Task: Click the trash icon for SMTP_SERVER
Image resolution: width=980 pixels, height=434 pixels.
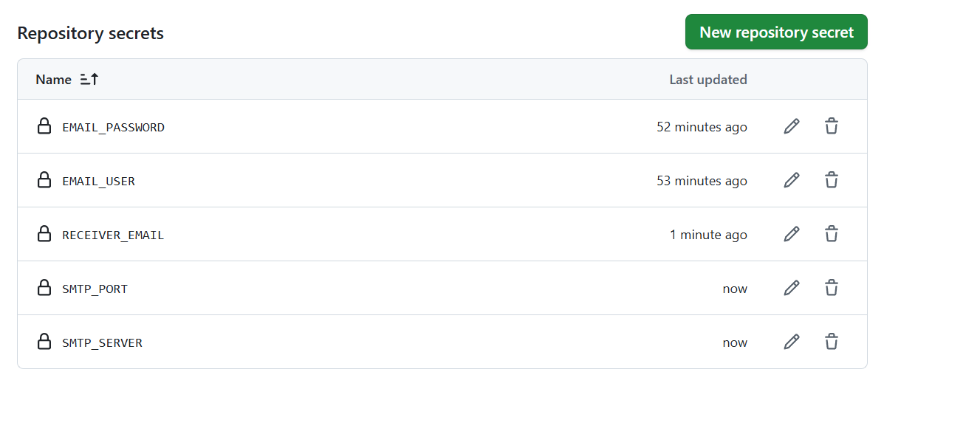Action: click(x=832, y=342)
